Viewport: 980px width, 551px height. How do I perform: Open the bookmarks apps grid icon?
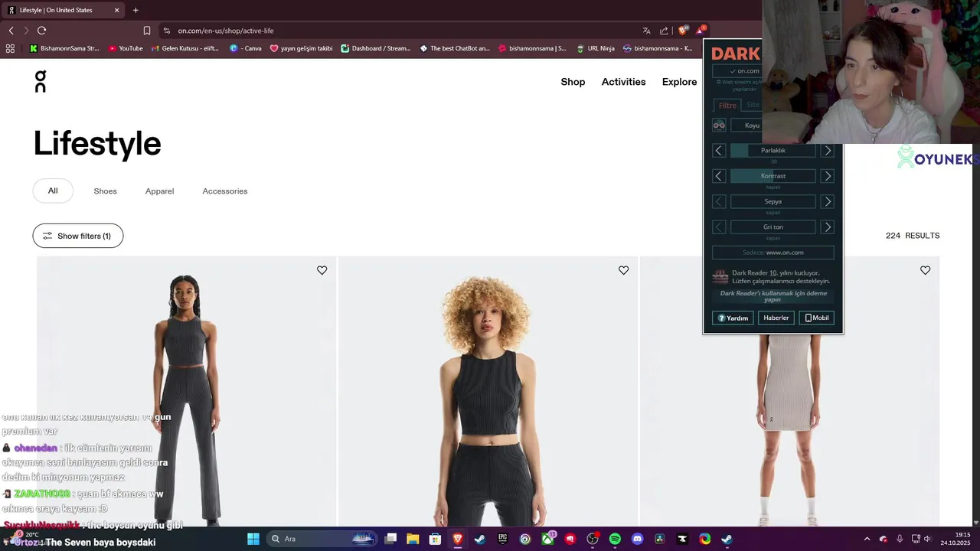click(10, 48)
